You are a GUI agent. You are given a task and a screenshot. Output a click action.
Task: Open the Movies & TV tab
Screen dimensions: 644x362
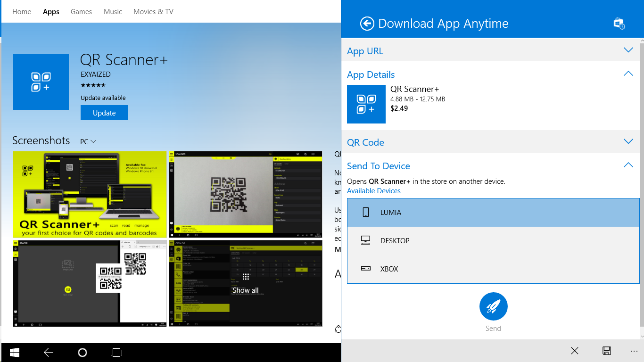point(153,11)
